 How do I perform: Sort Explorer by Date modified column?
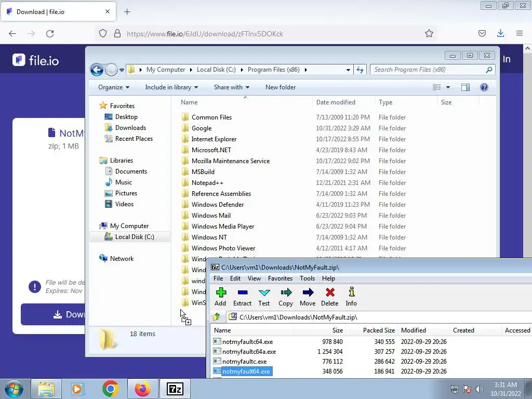point(344,102)
